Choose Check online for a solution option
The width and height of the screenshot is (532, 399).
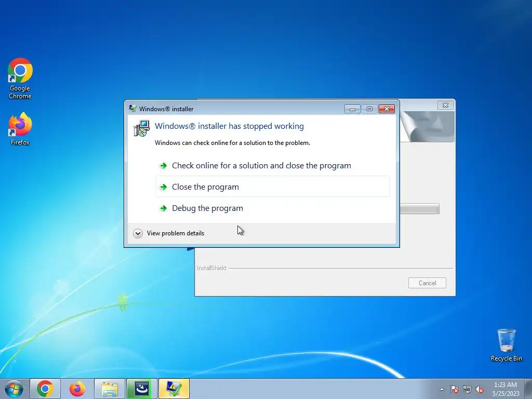(x=272, y=166)
